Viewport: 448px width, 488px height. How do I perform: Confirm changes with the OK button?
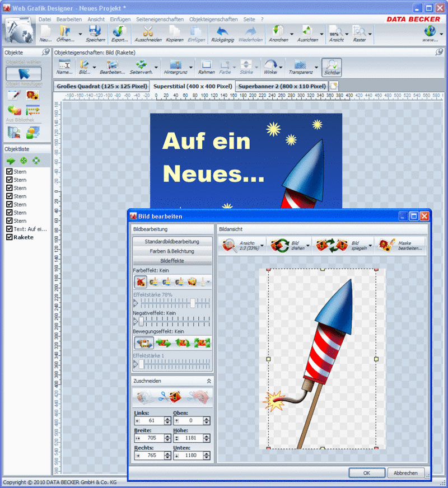pyautogui.click(x=366, y=473)
